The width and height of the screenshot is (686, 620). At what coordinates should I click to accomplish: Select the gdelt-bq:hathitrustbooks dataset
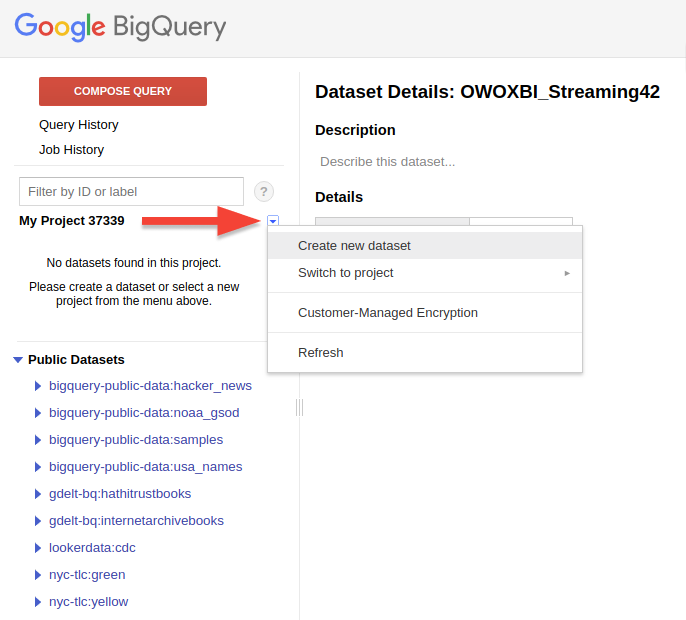120,494
